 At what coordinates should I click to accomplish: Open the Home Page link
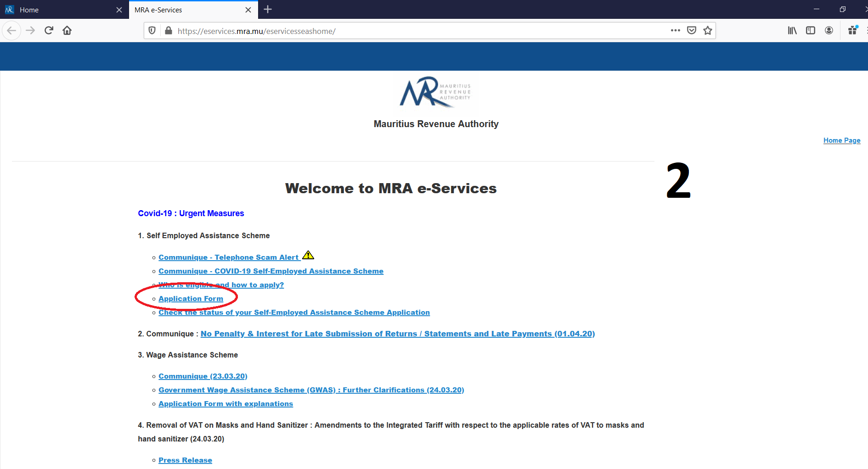coord(842,140)
